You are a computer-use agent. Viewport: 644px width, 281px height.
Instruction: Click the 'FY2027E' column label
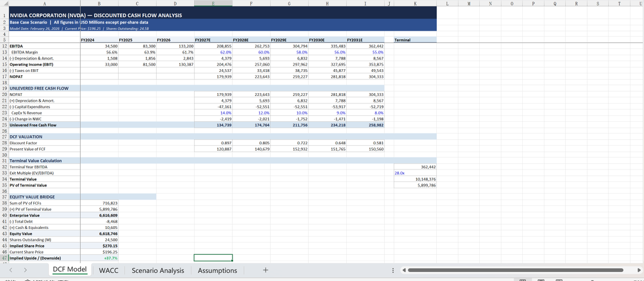pyautogui.click(x=203, y=40)
